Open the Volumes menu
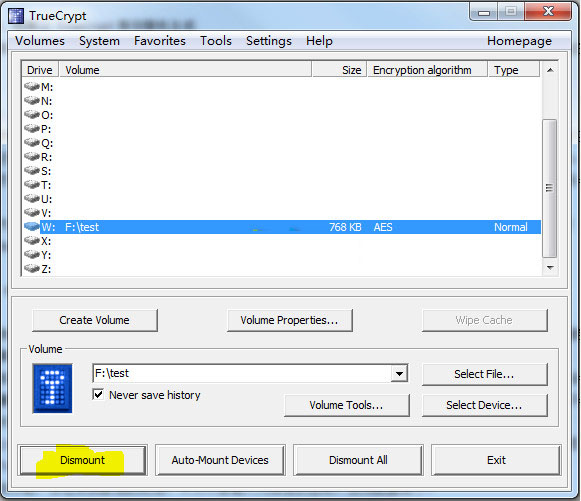 pyautogui.click(x=40, y=41)
